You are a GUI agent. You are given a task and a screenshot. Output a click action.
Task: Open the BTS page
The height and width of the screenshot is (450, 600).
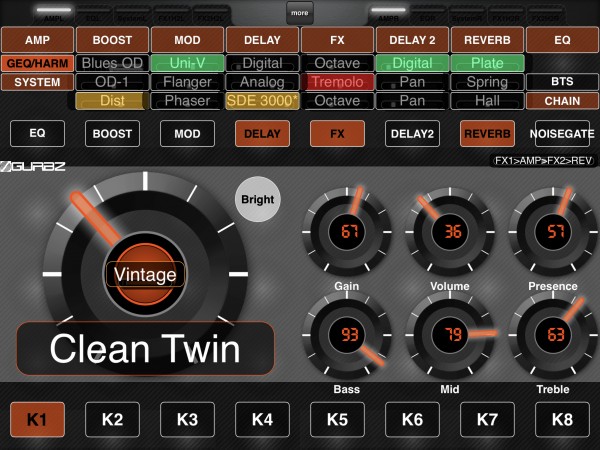[x=562, y=82]
